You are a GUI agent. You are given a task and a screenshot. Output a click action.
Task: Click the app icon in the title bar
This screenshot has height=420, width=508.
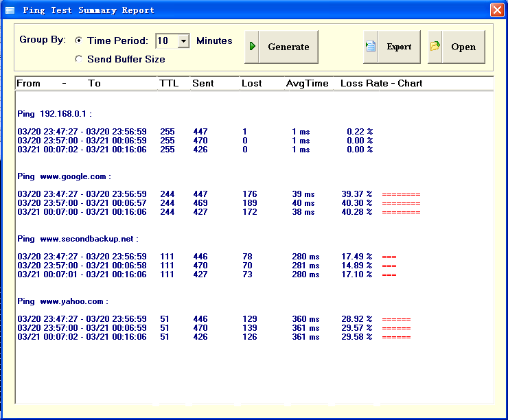click(x=10, y=10)
